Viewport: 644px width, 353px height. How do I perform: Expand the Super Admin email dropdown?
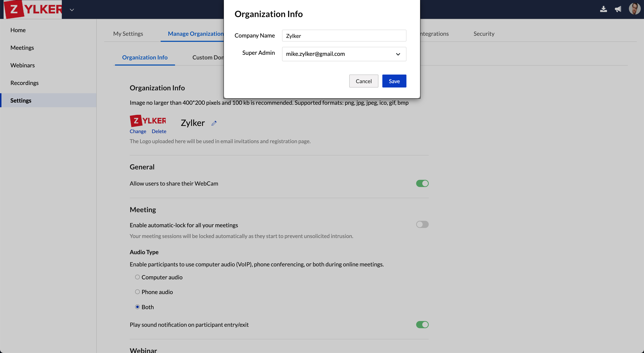click(x=397, y=54)
